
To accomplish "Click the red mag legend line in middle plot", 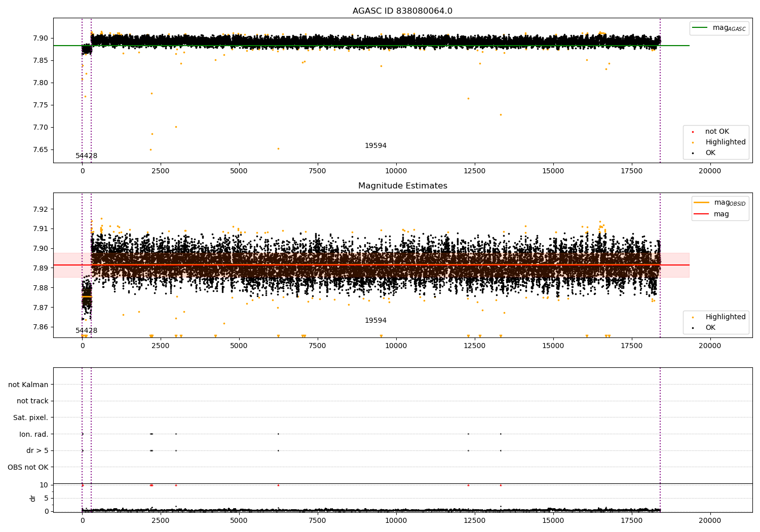I will 702,214.
